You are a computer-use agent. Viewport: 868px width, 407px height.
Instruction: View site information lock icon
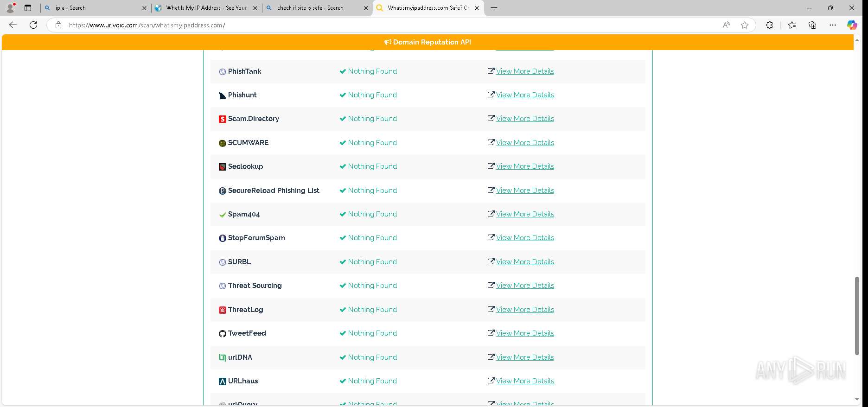[58, 25]
